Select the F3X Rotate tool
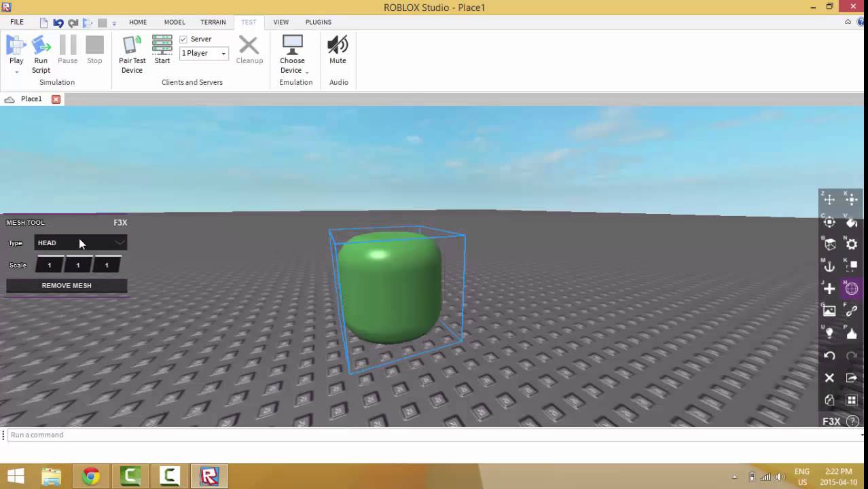The image size is (868, 489). click(x=829, y=222)
